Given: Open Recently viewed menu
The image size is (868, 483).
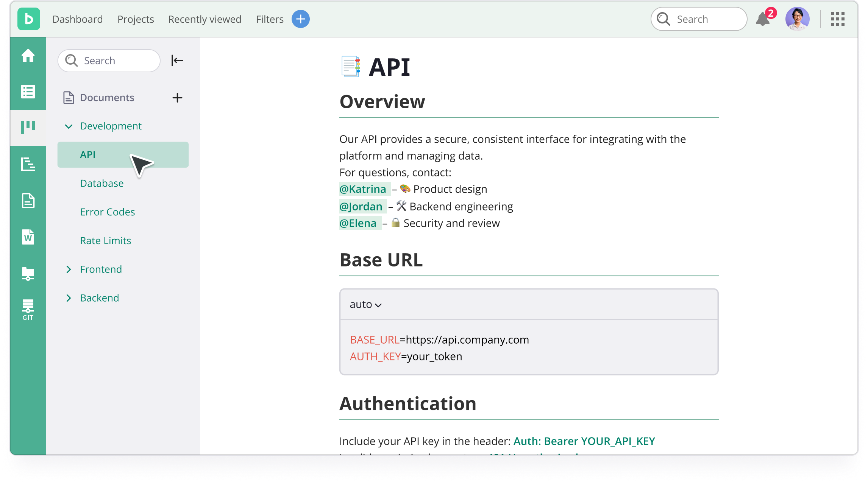Looking at the screenshot, I should tap(205, 19).
